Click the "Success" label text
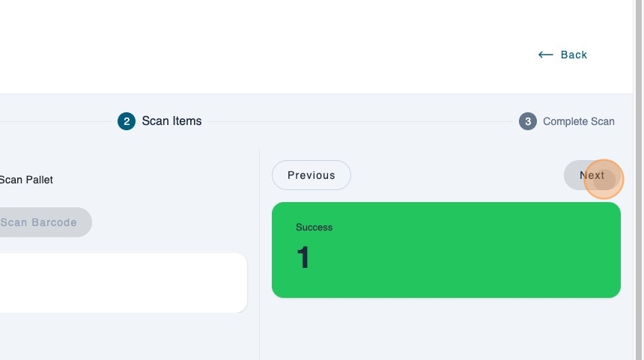 click(314, 227)
